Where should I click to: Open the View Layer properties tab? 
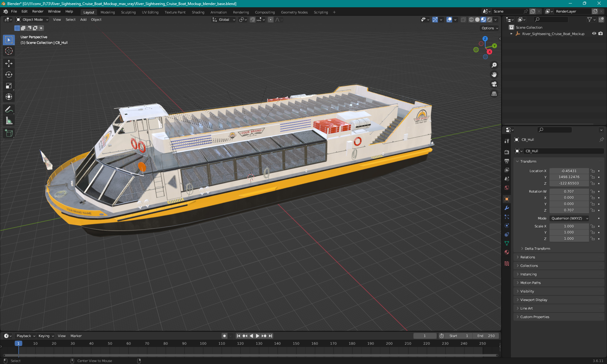[507, 170]
